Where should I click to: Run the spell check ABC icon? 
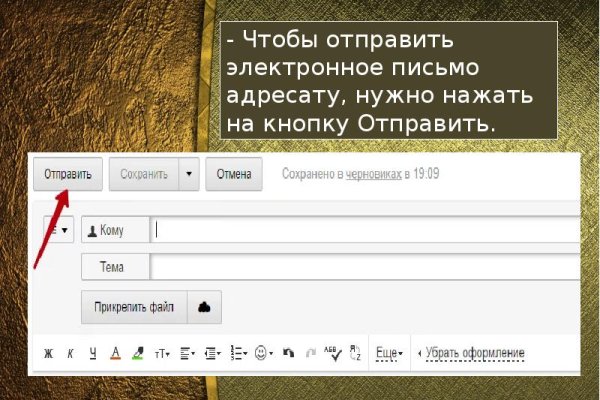(x=332, y=354)
